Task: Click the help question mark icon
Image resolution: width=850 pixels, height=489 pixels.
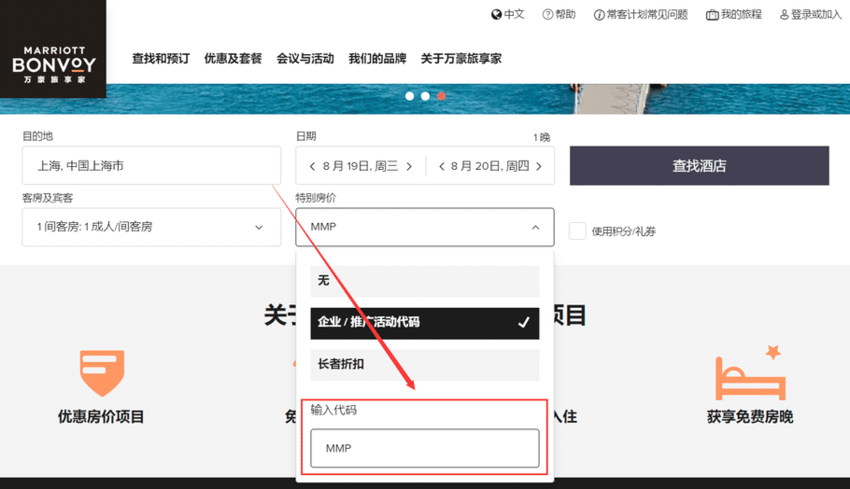Action: coord(547,15)
